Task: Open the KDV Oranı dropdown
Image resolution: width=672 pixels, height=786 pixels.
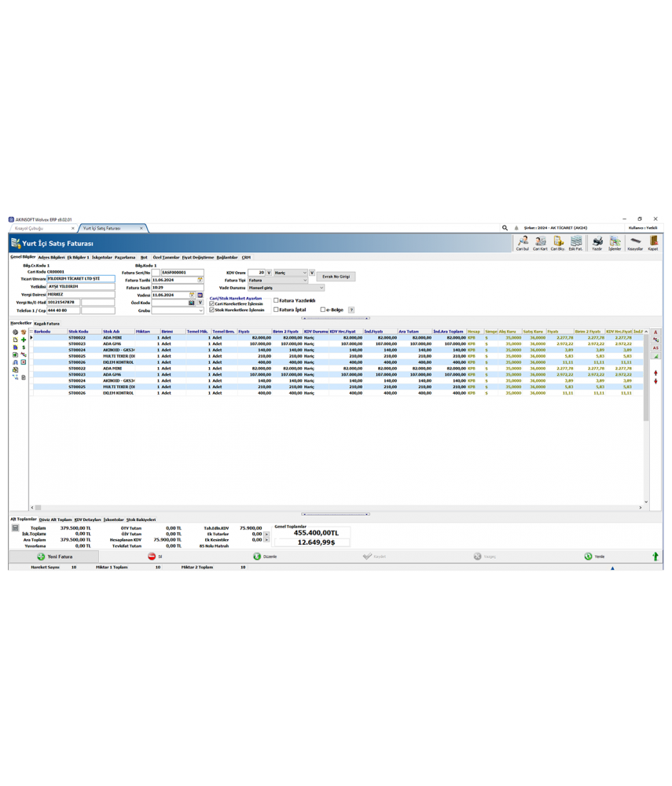Action: pos(269,272)
